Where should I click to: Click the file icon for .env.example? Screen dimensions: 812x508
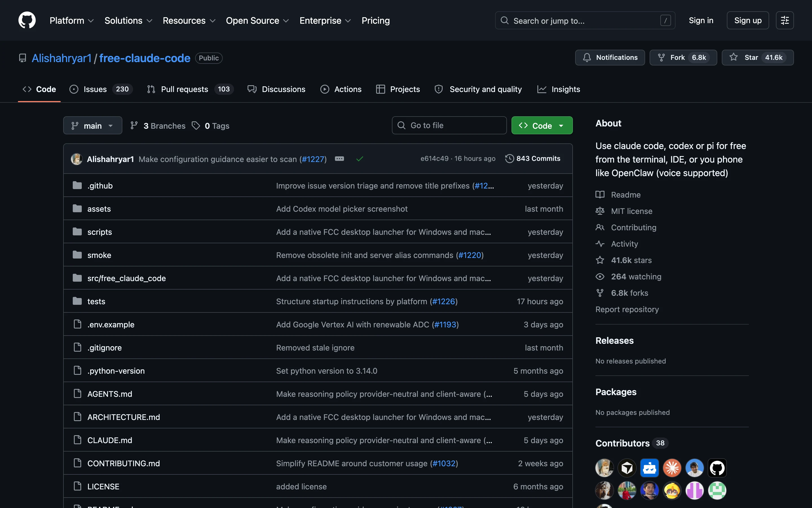(x=78, y=324)
